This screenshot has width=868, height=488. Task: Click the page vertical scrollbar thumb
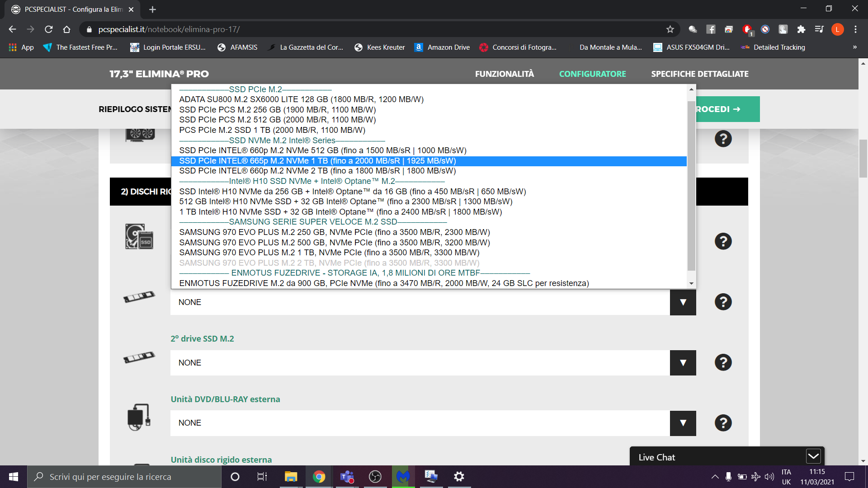click(863, 158)
